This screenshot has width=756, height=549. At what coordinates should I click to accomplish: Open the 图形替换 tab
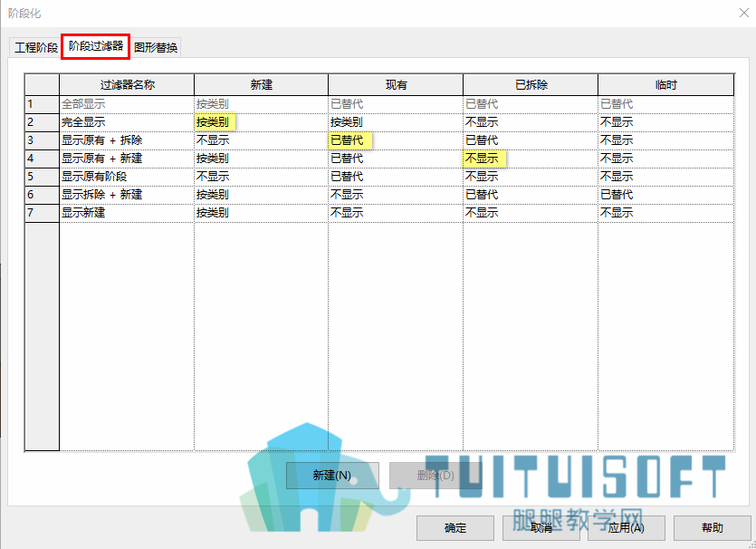pyautogui.click(x=156, y=47)
